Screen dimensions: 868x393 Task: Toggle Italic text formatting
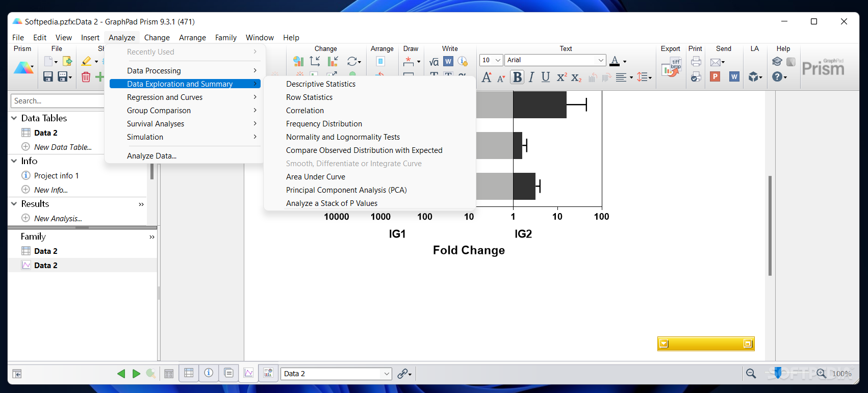(x=531, y=77)
